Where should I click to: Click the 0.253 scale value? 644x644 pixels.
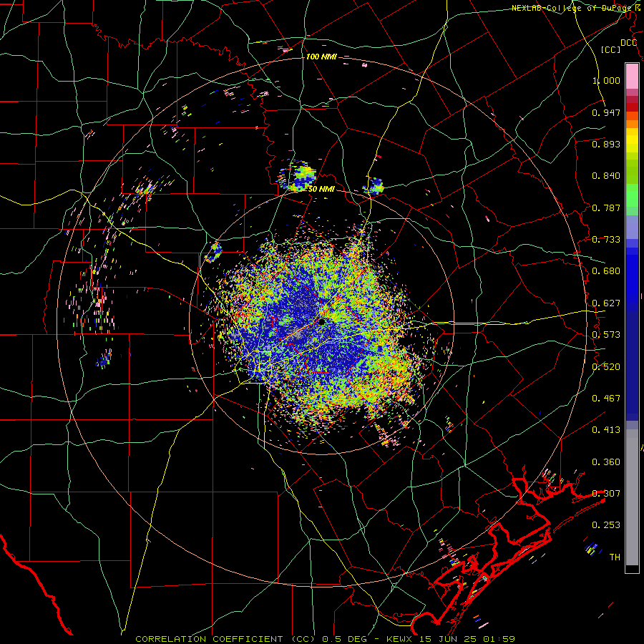coord(606,525)
